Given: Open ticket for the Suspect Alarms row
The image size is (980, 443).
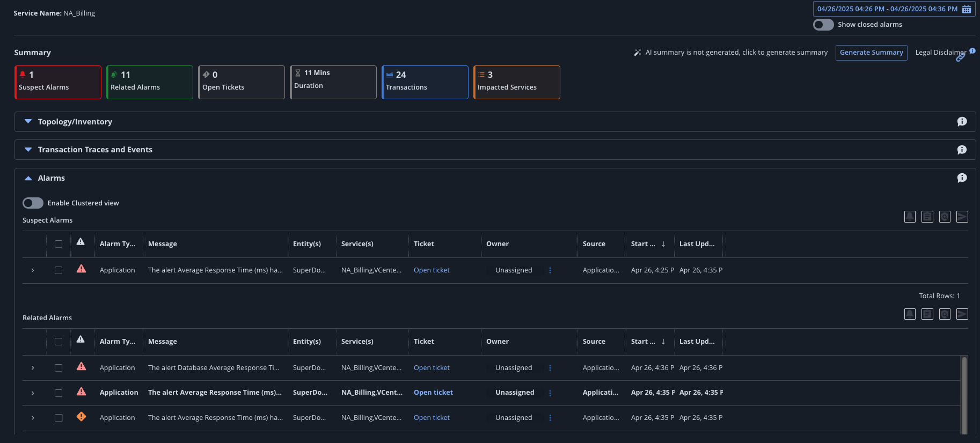Looking at the screenshot, I should coord(432,270).
